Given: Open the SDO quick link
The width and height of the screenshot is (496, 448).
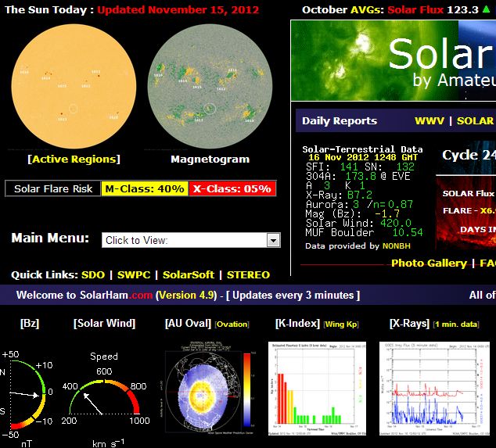Looking at the screenshot, I should pos(93,274).
